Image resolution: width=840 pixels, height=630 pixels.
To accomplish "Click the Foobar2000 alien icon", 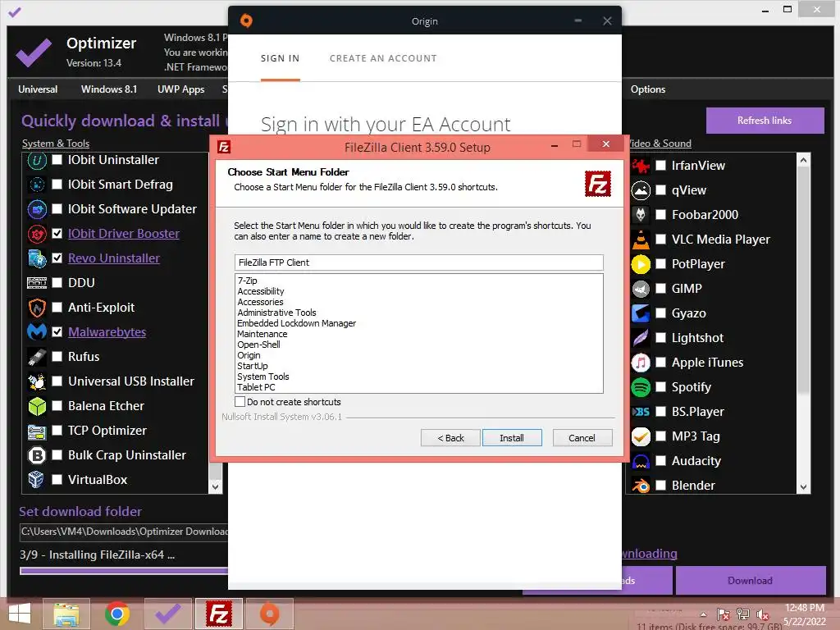I will (641, 215).
